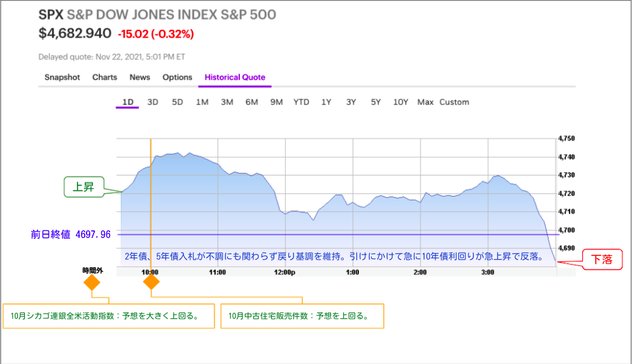Click the 4,690 y-axis label
Image resolution: width=632 pixels, height=364 pixels.
pos(566,248)
